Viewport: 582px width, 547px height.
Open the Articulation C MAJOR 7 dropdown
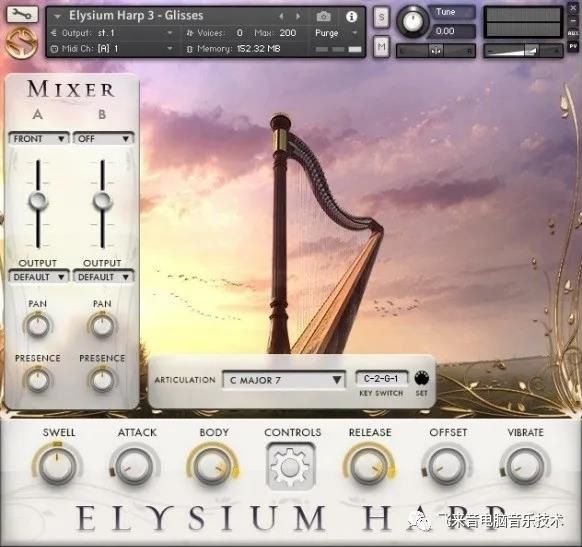click(284, 380)
